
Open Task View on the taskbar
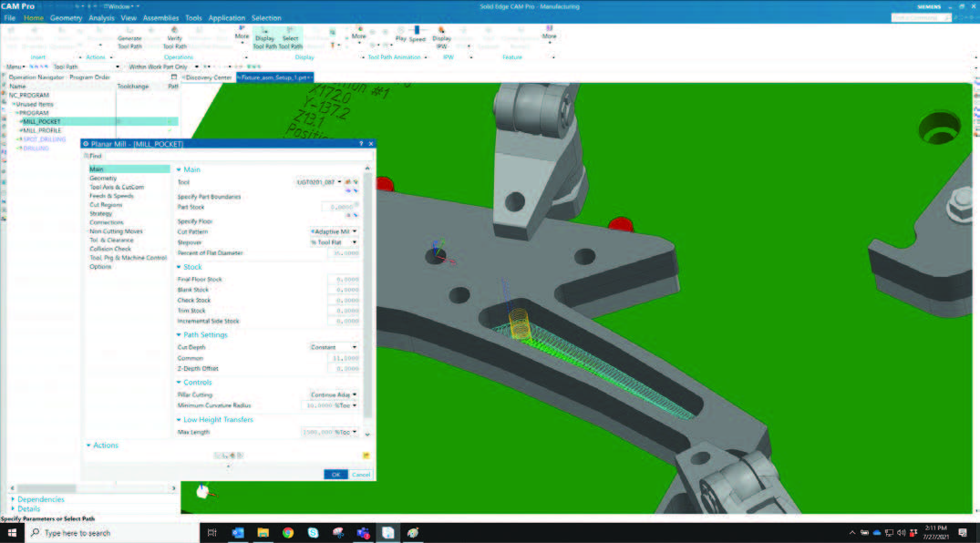point(211,533)
